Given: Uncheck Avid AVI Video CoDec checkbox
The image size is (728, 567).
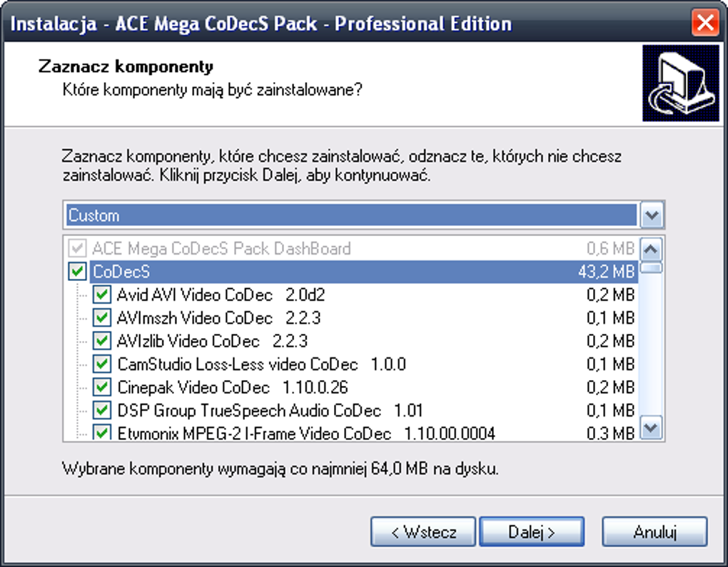Looking at the screenshot, I should click(103, 295).
